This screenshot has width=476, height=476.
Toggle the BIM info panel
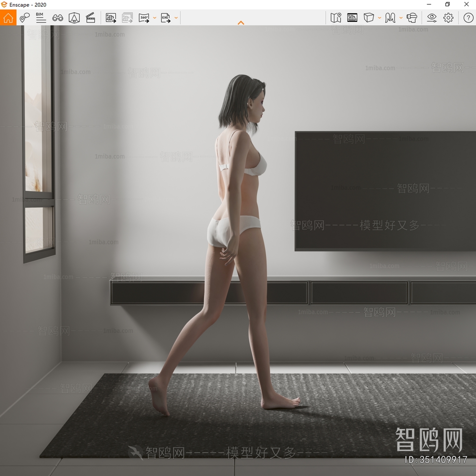(41, 18)
